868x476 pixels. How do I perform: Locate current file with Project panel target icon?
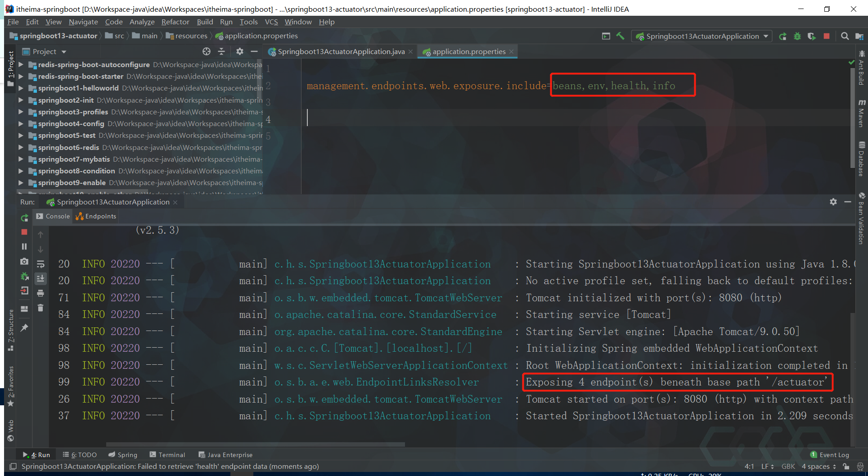coord(207,51)
